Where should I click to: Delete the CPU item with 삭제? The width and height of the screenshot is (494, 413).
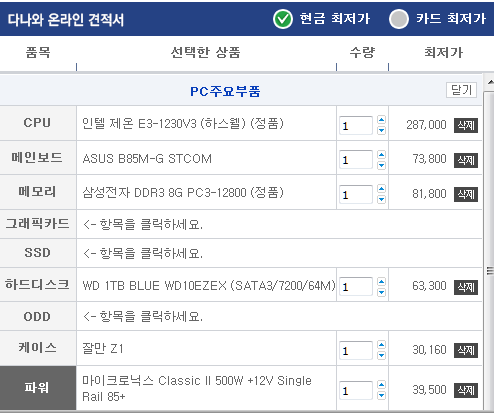pos(466,125)
